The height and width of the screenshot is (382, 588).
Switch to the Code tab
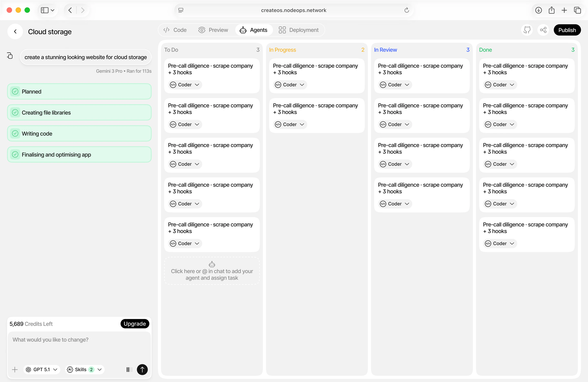pos(175,30)
